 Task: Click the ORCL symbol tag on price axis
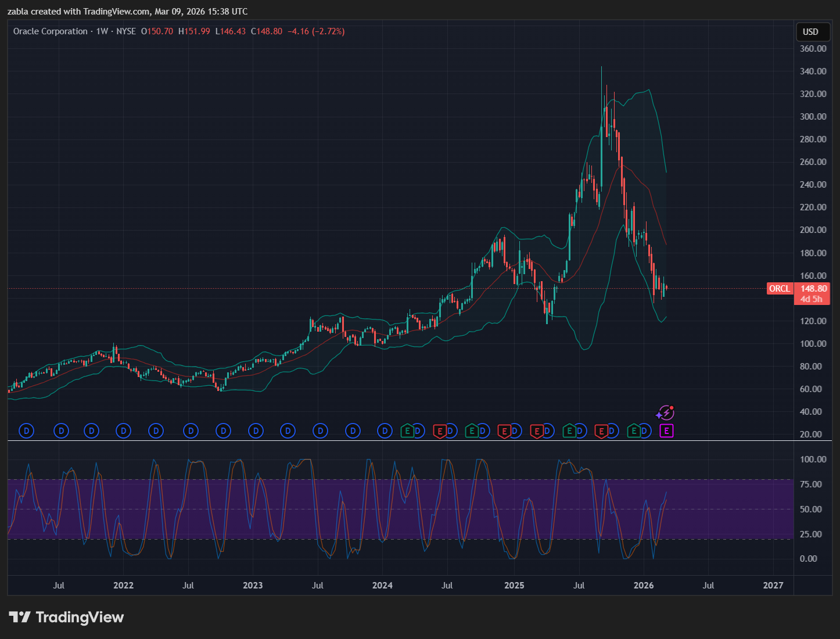click(x=780, y=289)
